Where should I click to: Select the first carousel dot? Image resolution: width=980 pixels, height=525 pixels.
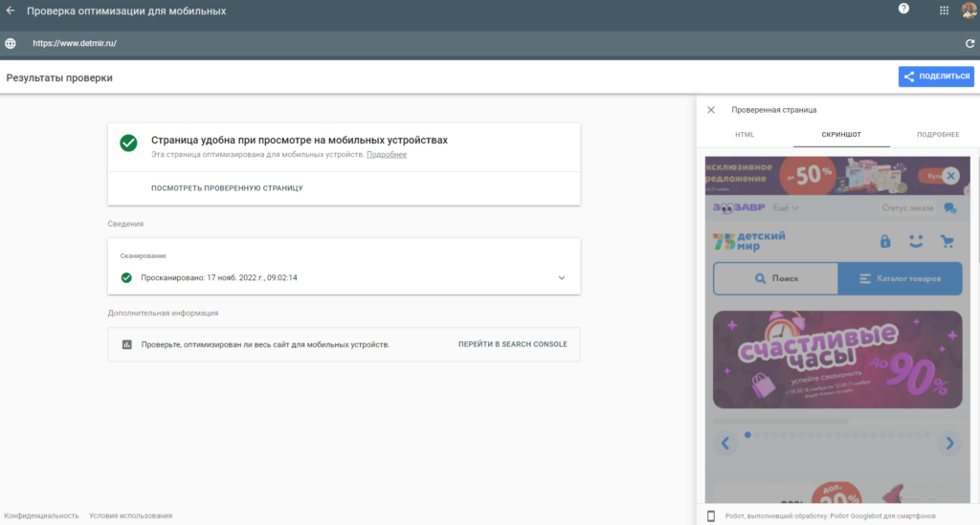click(747, 434)
